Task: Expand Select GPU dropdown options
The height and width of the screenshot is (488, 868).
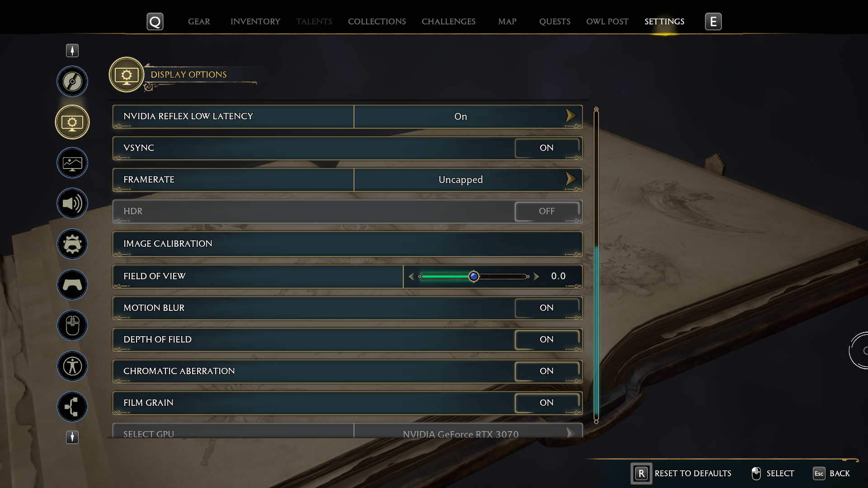Action: 569,434
